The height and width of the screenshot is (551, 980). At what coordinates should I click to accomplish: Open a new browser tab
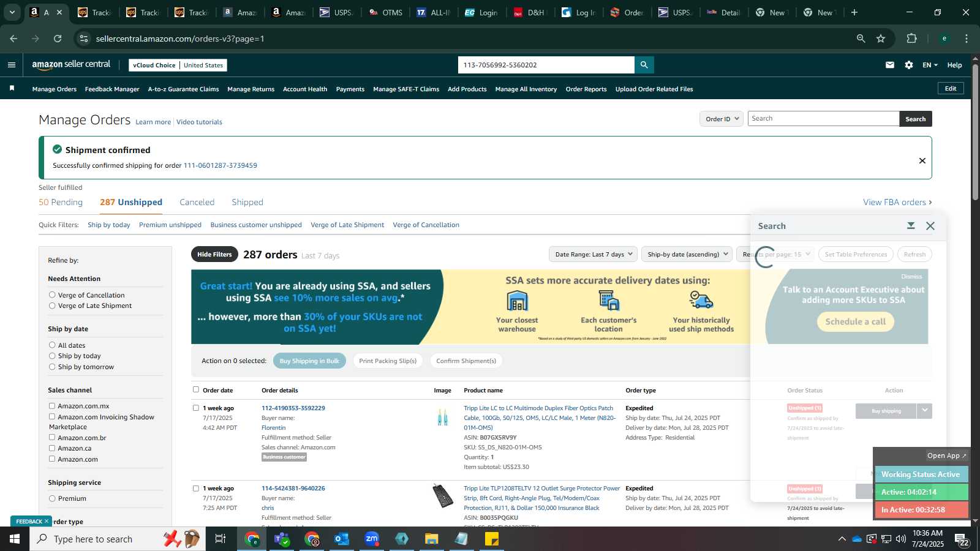[854, 12]
